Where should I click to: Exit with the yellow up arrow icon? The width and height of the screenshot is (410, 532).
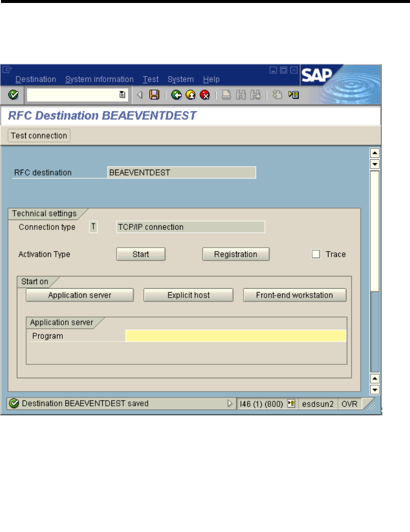(191, 94)
